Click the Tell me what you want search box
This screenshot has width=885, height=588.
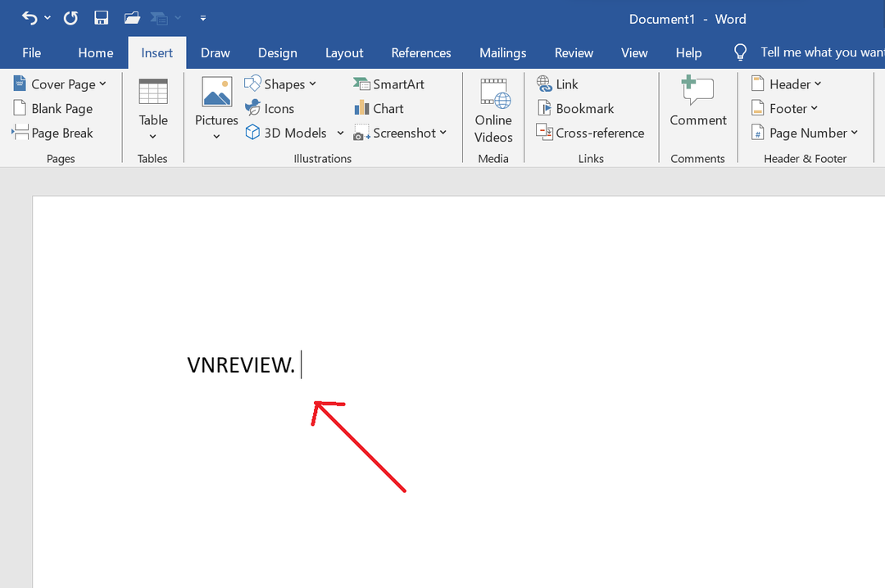click(819, 52)
